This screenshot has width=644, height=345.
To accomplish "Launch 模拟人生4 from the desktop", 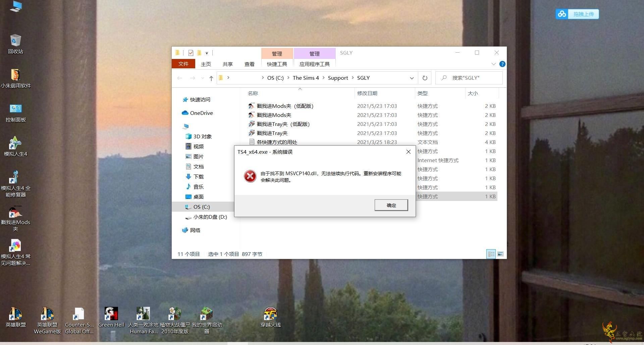I will 15,147.
